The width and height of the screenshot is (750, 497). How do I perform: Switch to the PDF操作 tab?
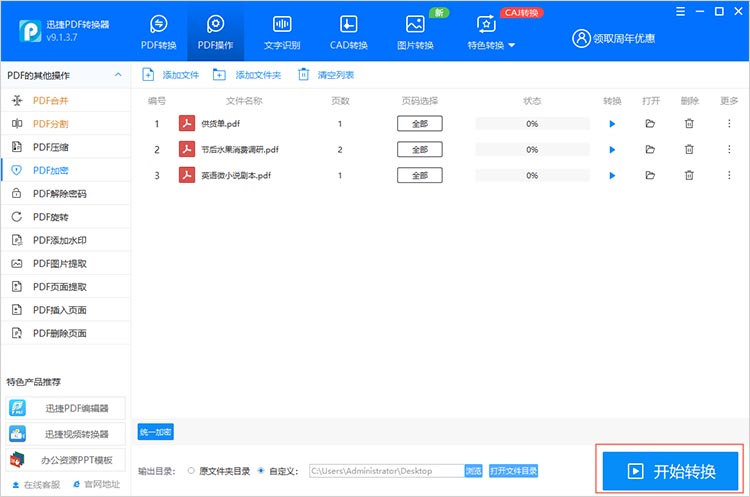click(215, 33)
